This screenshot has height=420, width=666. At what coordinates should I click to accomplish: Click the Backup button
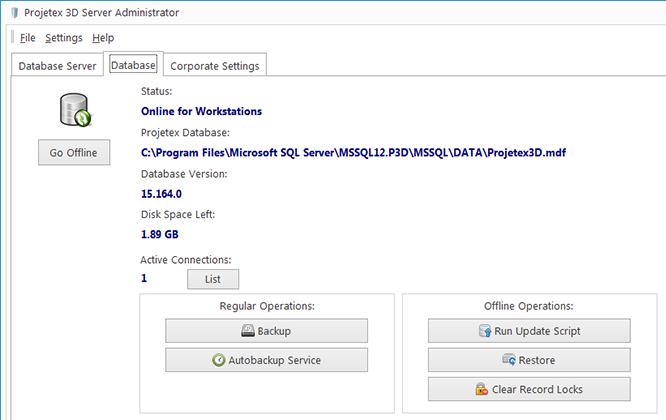click(x=266, y=331)
